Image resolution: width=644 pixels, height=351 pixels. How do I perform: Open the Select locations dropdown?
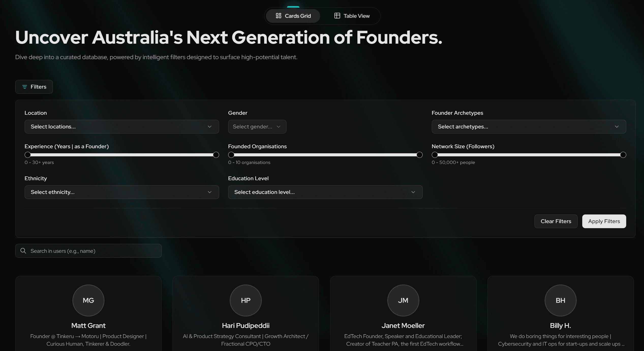tap(121, 127)
